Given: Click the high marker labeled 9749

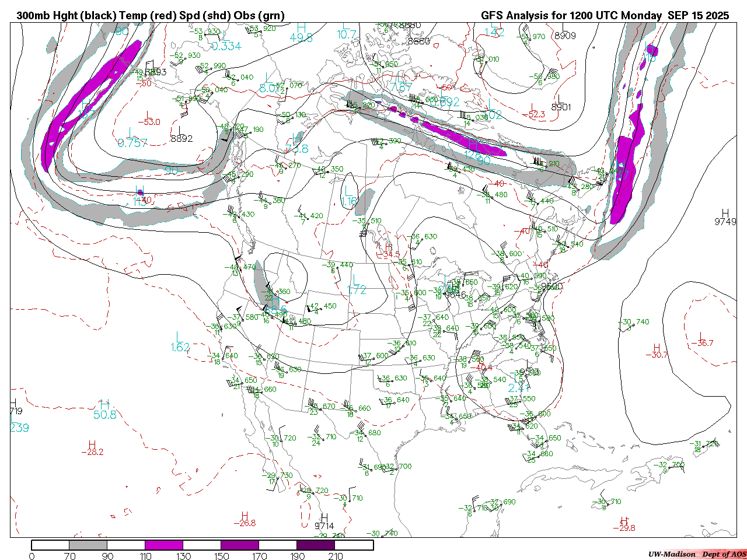Looking at the screenshot, I should coord(725,213).
